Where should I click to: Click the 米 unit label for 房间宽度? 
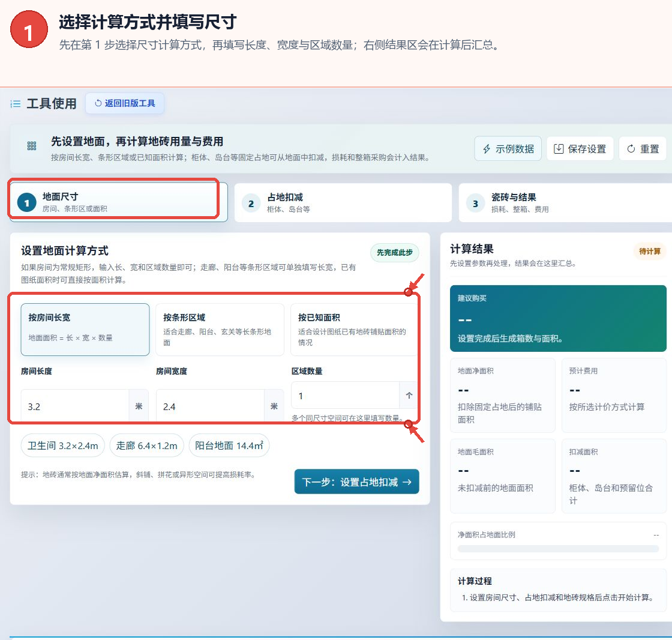click(274, 406)
